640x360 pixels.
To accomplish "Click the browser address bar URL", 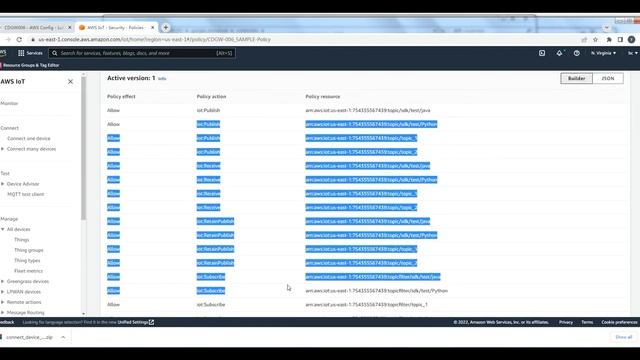I will (154, 40).
